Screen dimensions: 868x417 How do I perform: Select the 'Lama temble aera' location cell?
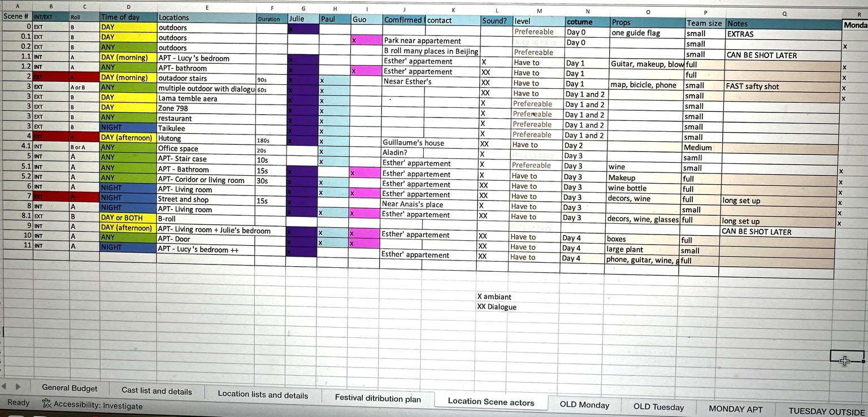click(206, 98)
